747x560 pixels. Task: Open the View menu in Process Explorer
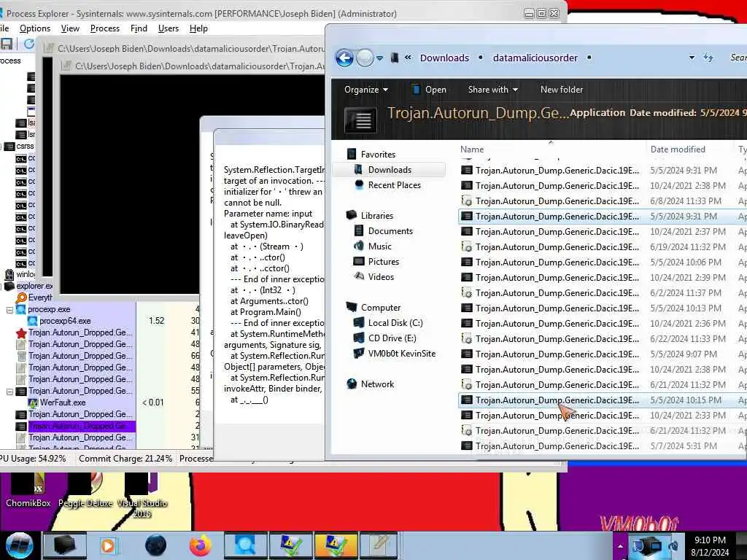tap(70, 28)
